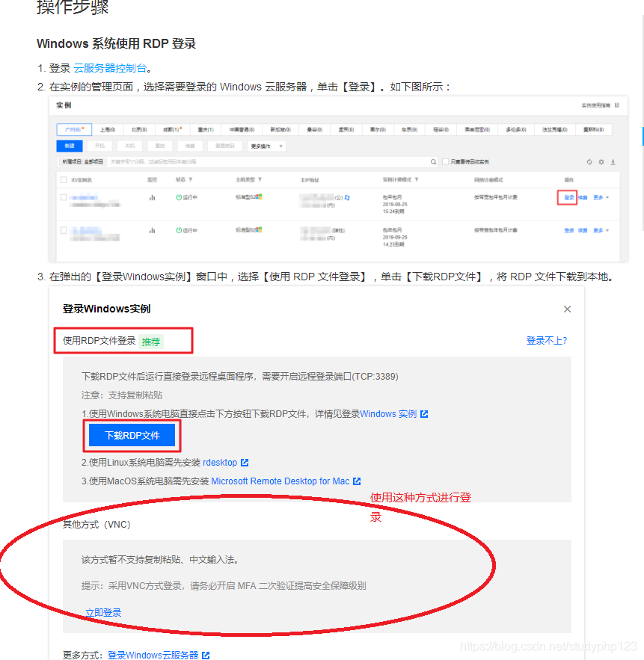This screenshot has height=660, width=644.
Task: Select the 重庆(1) region tab
Action: 206,129
